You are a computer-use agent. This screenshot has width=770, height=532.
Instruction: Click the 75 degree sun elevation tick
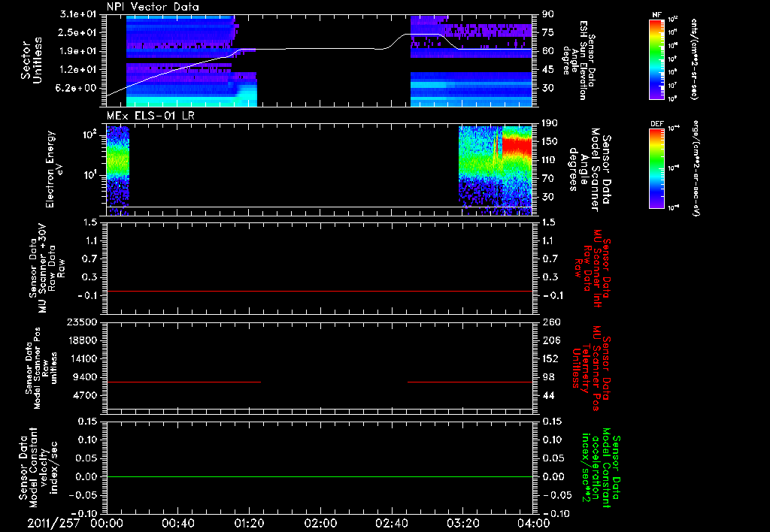point(547,32)
